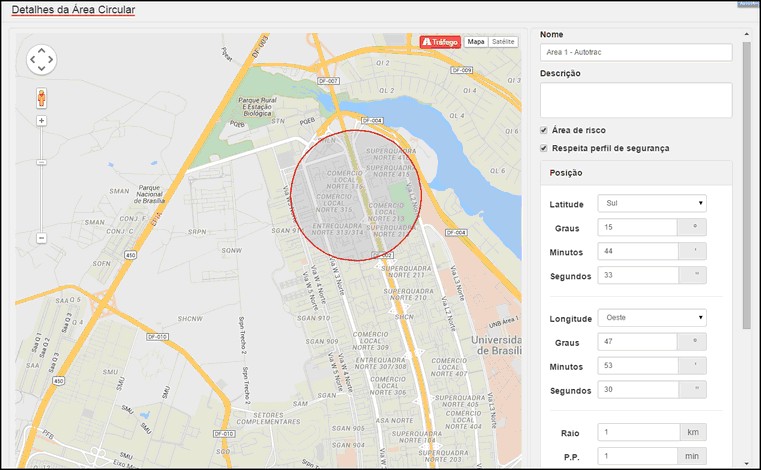761x470 pixels.
Task: Uncheck Respeita perfil de segurança checkbox
Action: 544,148
